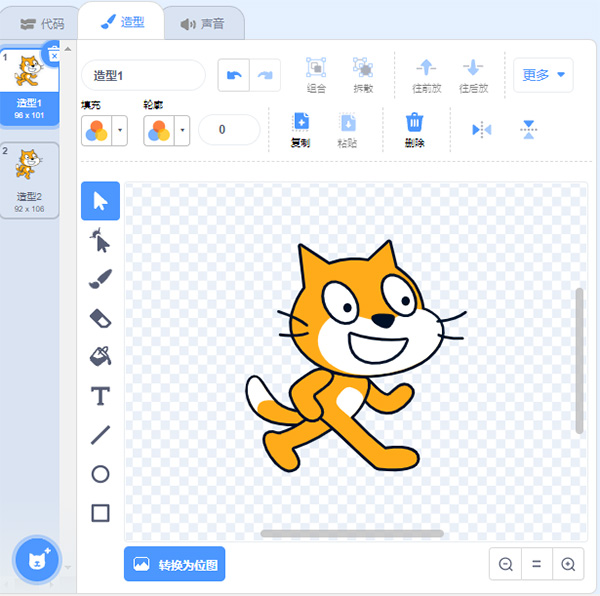The image size is (600, 596).
Task: Click the Bring Forward (往前放) icon
Action: coord(426,68)
